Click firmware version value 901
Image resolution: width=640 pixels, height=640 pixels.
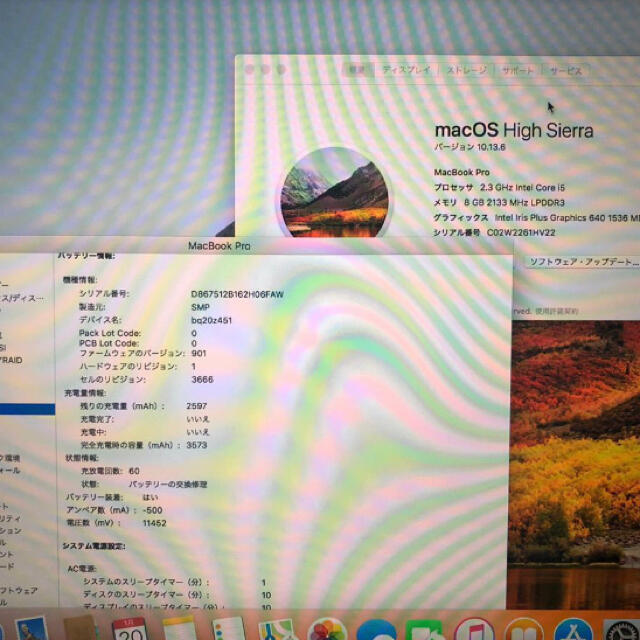pos(199,353)
